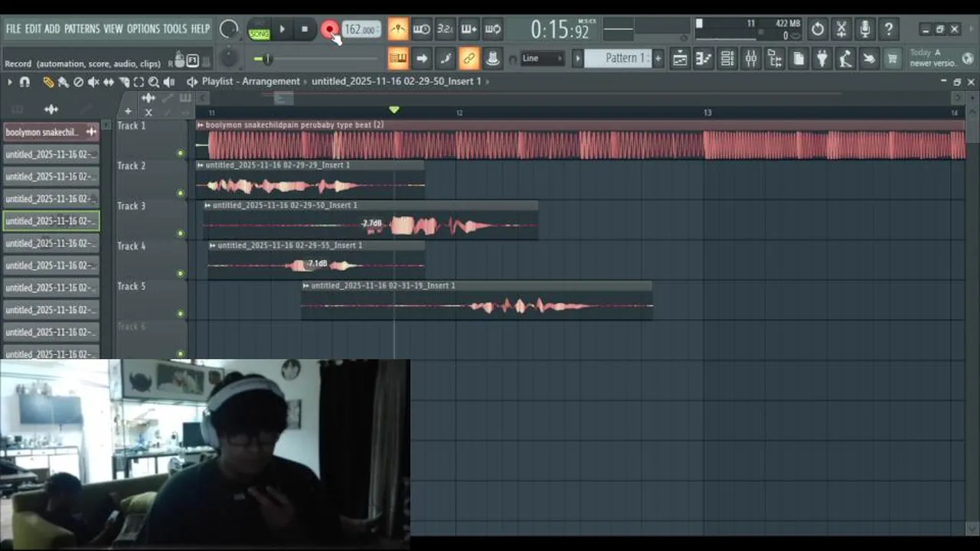Toggle multilink to controllers button

(x=469, y=58)
